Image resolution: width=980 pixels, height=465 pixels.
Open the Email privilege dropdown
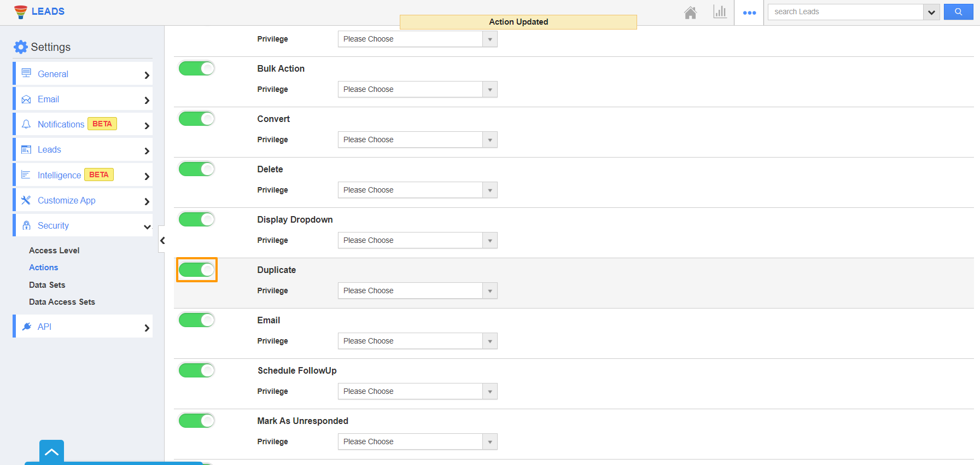(x=417, y=341)
